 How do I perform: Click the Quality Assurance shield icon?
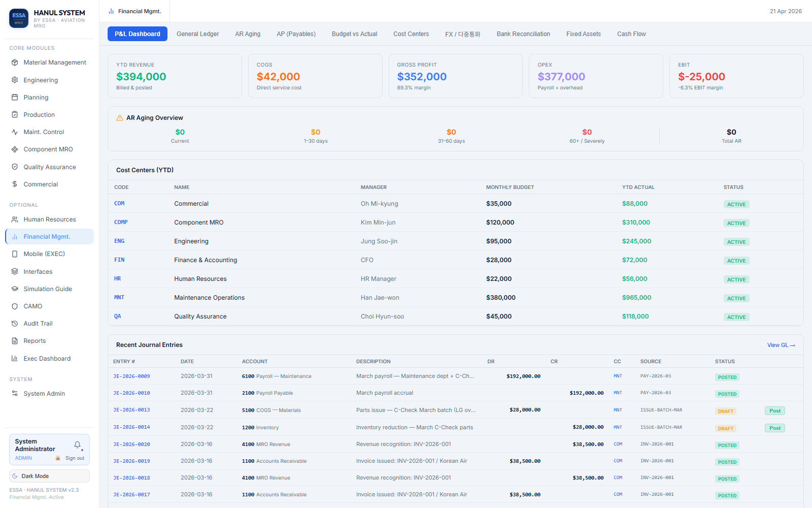point(15,167)
